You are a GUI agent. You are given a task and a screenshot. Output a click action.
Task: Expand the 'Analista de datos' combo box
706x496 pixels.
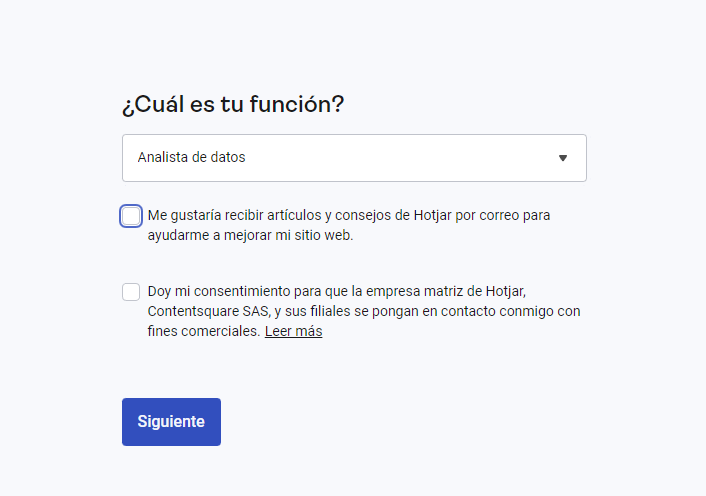pos(354,158)
